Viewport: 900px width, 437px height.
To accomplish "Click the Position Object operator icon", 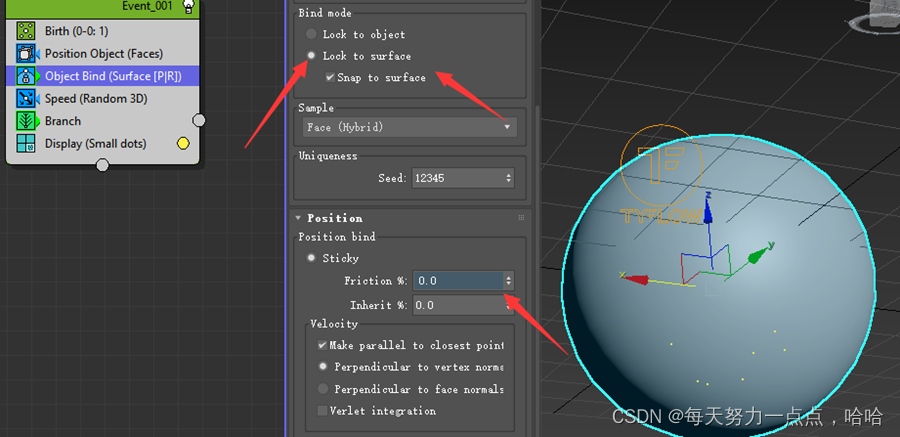I will click(x=26, y=53).
